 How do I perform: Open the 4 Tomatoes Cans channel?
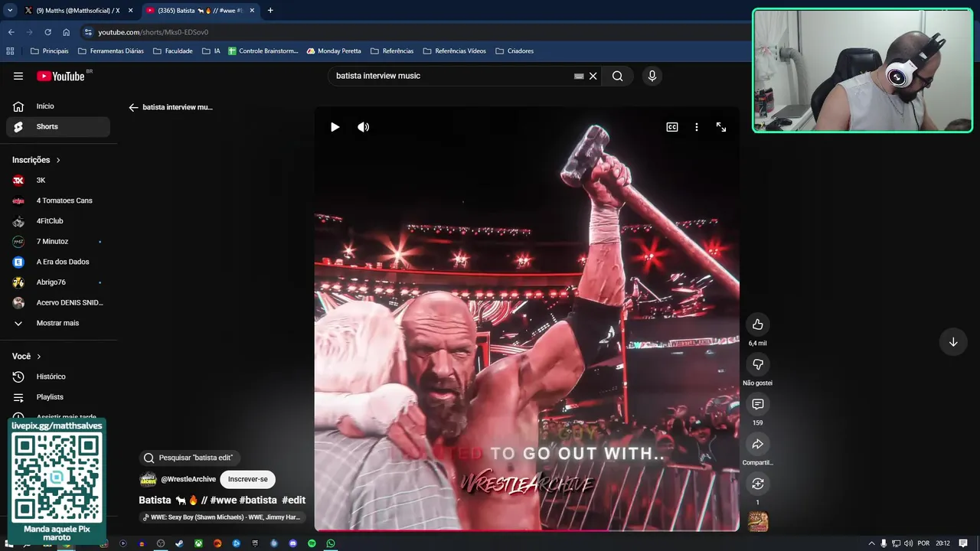point(58,201)
